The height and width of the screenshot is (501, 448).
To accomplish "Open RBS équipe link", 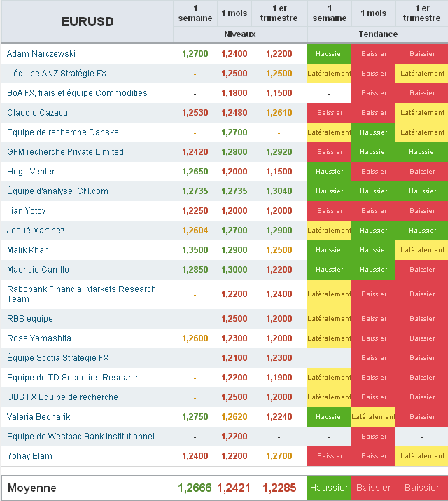I will [x=30, y=318].
